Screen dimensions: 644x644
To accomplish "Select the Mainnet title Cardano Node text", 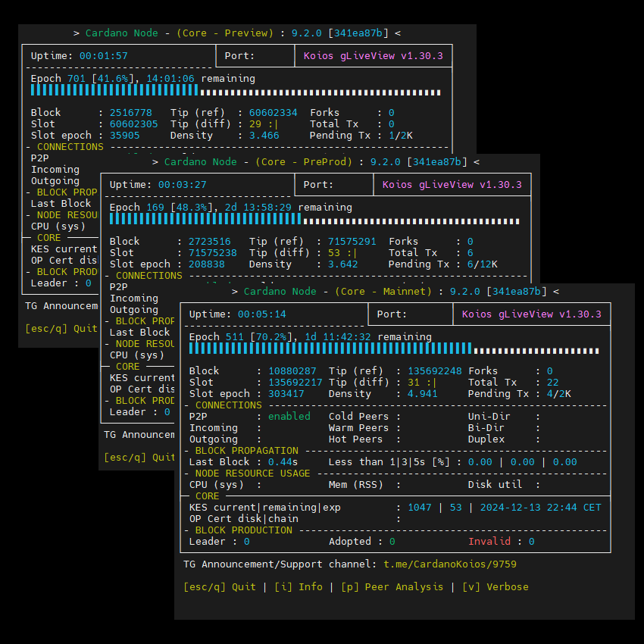I will click(x=280, y=292).
